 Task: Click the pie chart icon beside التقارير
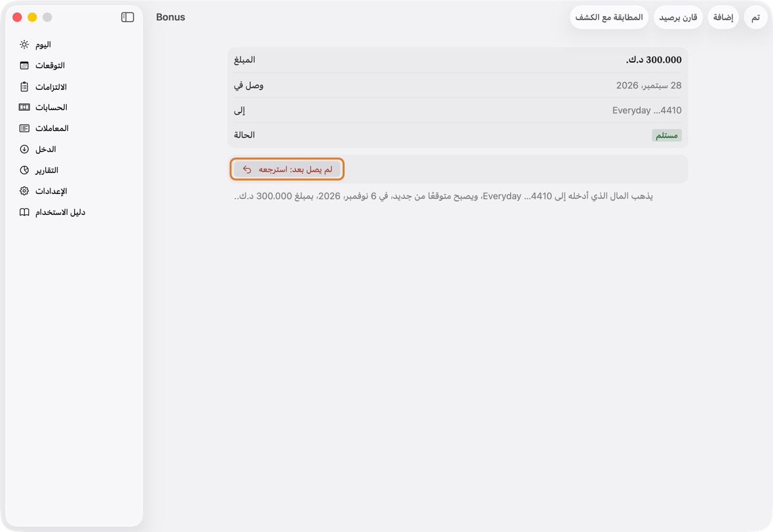click(x=24, y=170)
